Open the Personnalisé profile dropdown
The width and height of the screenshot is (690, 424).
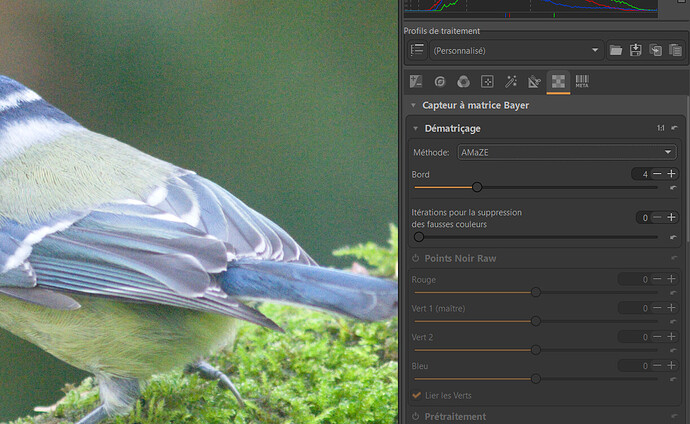point(516,50)
